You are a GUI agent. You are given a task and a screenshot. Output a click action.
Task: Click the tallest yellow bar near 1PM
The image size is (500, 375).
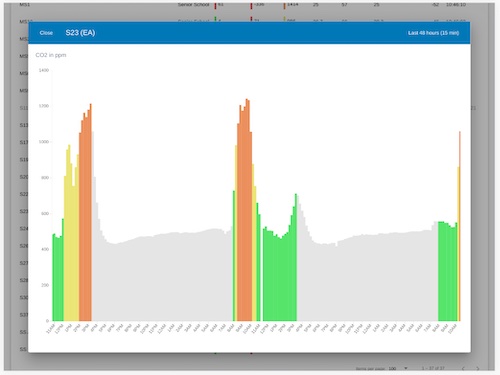(69, 233)
